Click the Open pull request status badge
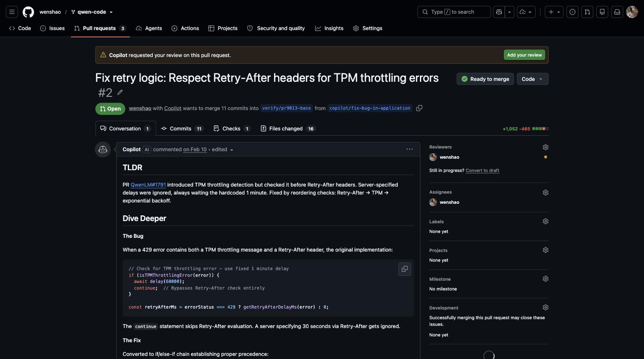644x359 pixels. (110, 109)
